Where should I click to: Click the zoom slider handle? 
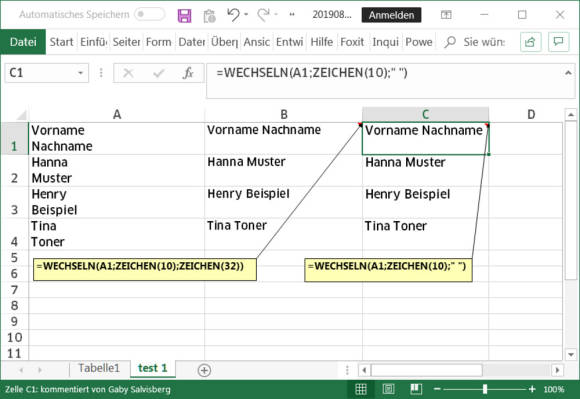tap(485, 389)
